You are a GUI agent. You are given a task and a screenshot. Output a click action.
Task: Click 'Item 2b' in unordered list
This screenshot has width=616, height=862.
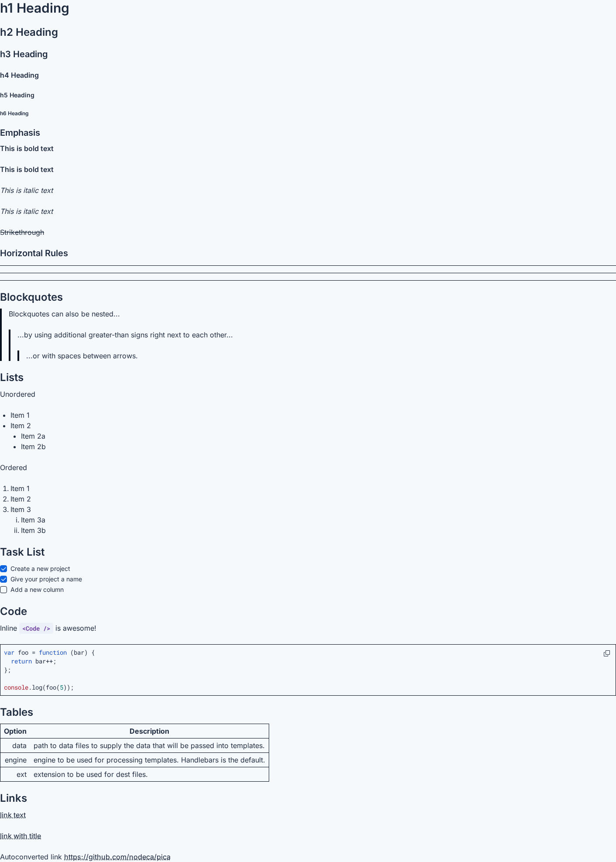[x=33, y=446]
